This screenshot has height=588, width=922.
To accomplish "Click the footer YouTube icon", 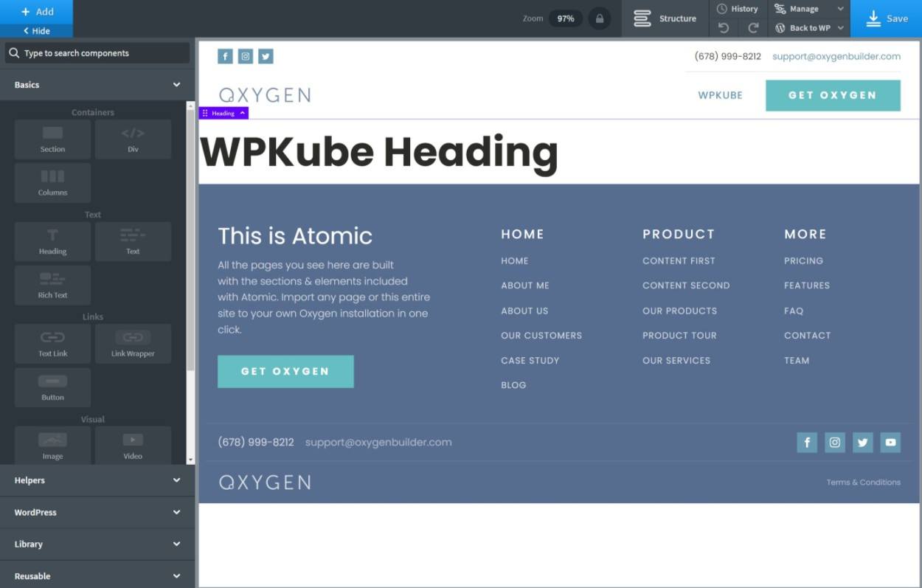I will 890,443.
